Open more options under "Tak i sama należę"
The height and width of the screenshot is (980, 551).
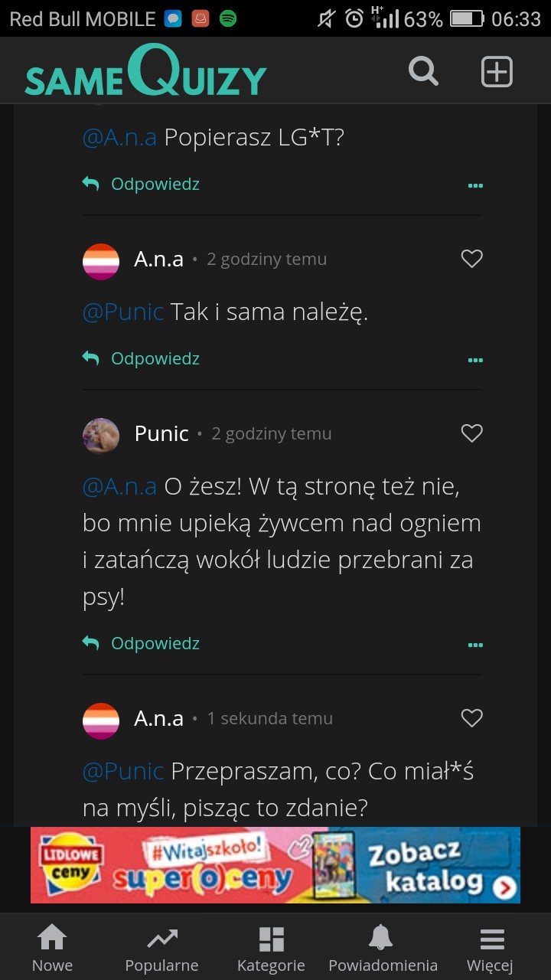475,360
